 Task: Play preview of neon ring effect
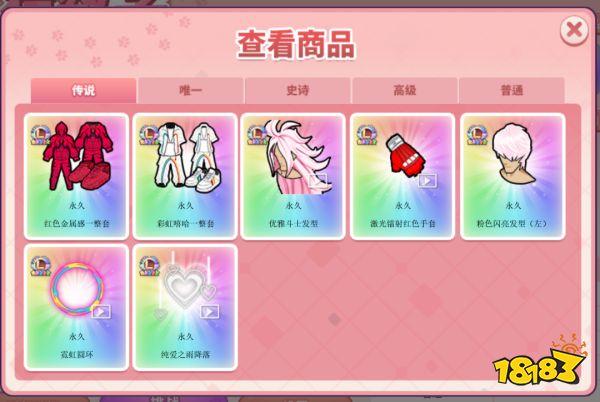(x=101, y=312)
